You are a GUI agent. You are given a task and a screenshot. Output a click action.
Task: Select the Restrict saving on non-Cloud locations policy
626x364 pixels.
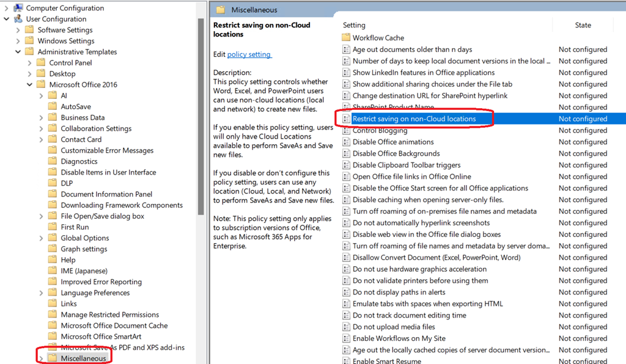coord(414,119)
